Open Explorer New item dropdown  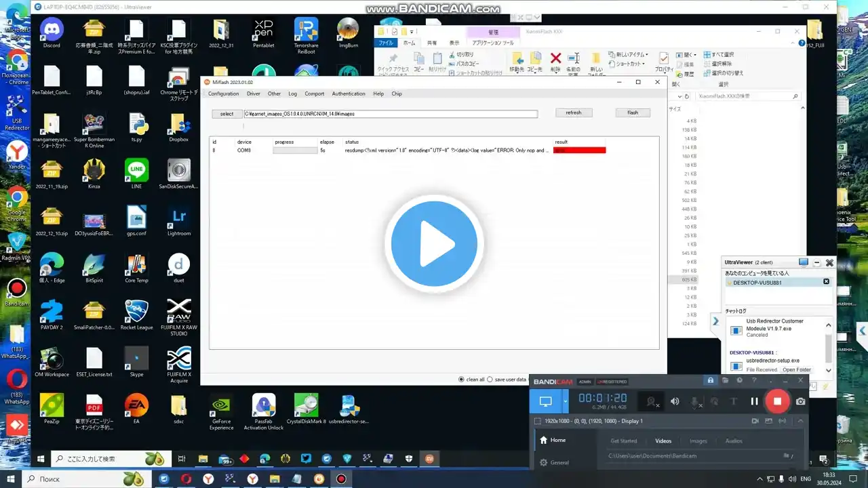[x=629, y=54]
